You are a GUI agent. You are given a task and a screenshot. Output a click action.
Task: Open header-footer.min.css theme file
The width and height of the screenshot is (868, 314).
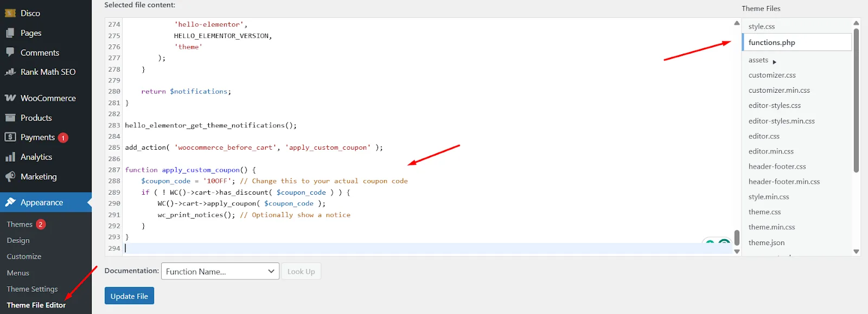tap(784, 182)
